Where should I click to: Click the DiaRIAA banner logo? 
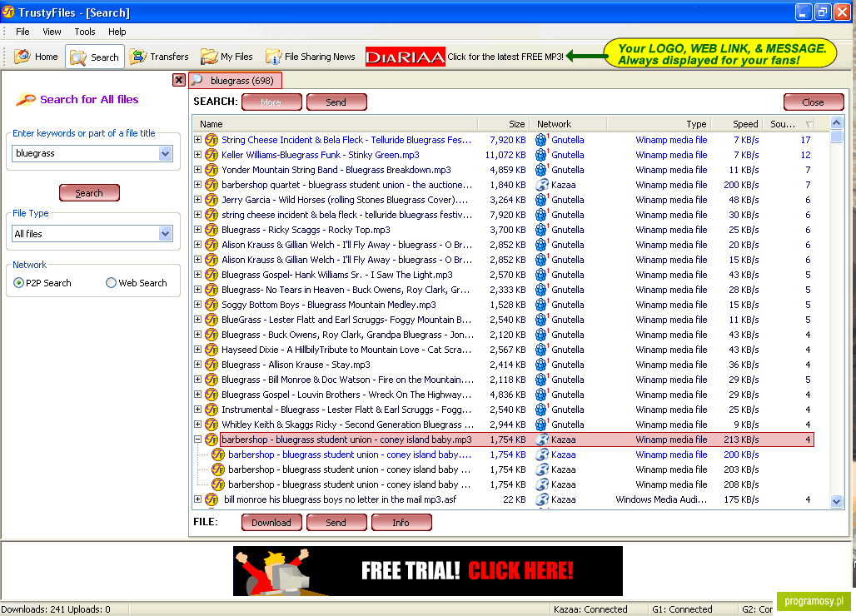[405, 57]
